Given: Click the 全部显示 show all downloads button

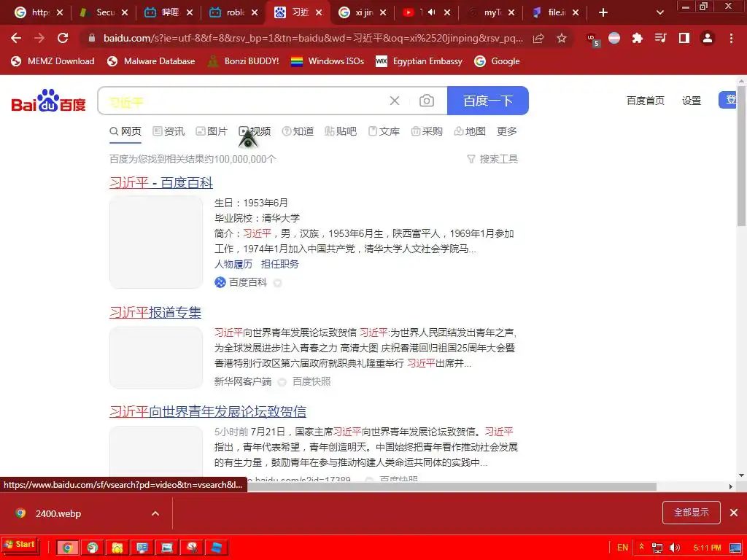Looking at the screenshot, I should point(692,513).
